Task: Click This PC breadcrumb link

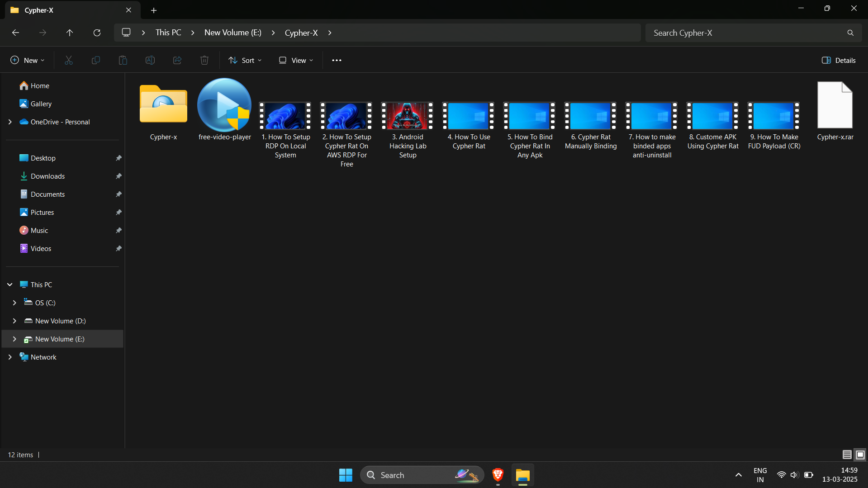Action: 168,33
